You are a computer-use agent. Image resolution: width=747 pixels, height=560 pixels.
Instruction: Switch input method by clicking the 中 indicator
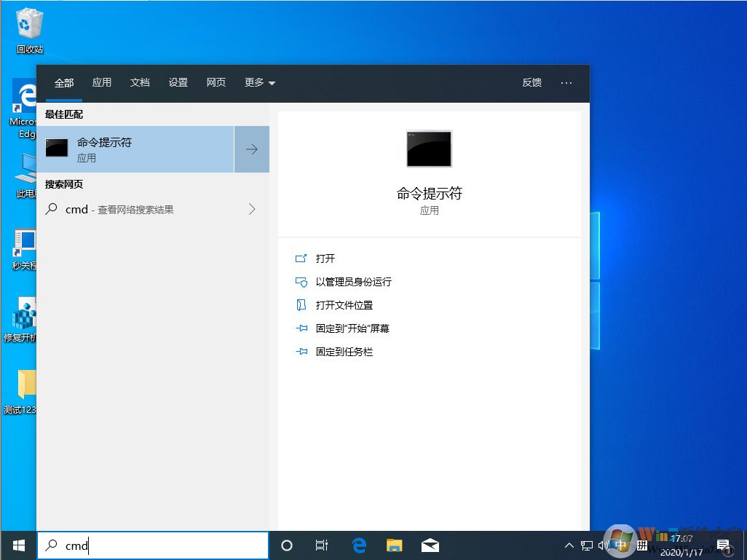tap(621, 545)
